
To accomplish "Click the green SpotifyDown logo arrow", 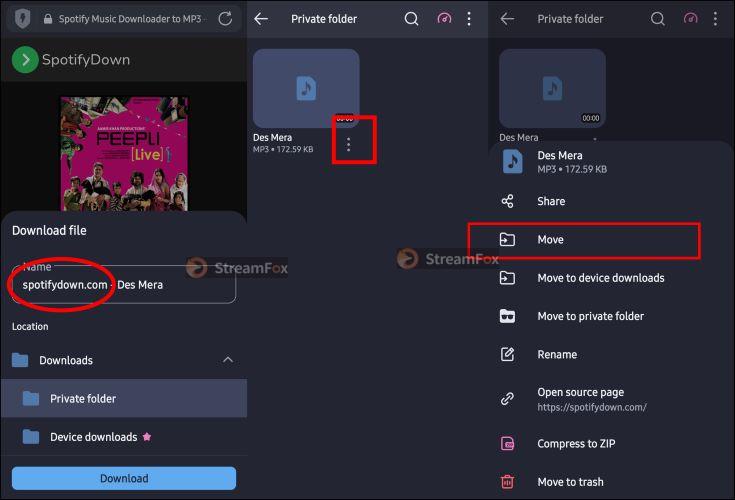I will (x=25, y=60).
